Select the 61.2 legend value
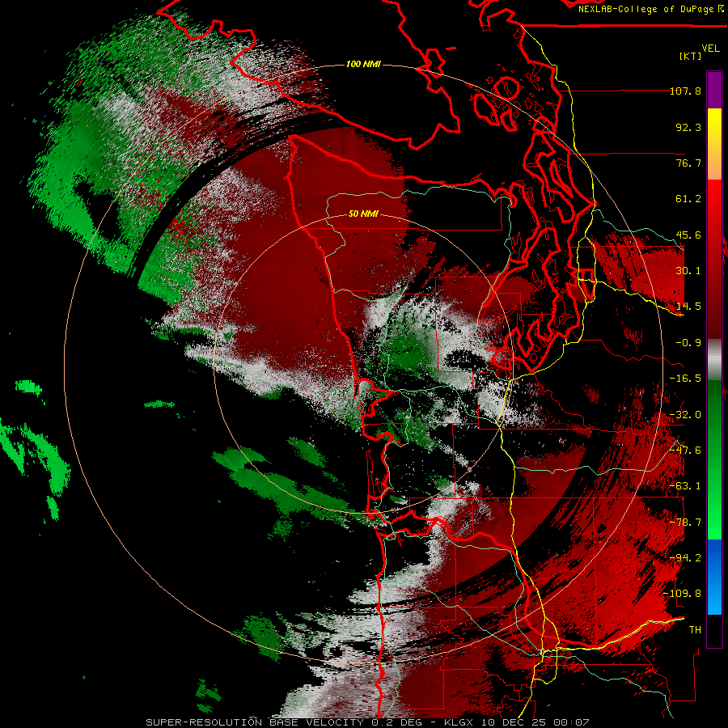Image resolution: width=728 pixels, height=728 pixels. (x=688, y=199)
